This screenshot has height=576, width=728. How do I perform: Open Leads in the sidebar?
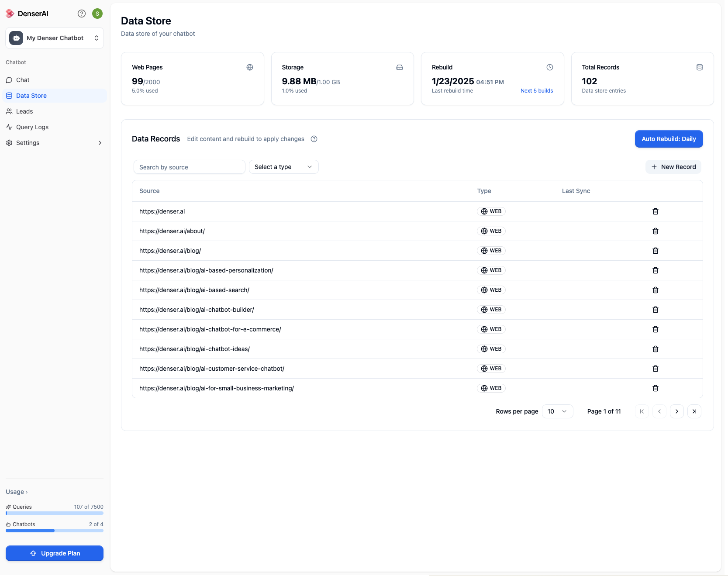55,111
